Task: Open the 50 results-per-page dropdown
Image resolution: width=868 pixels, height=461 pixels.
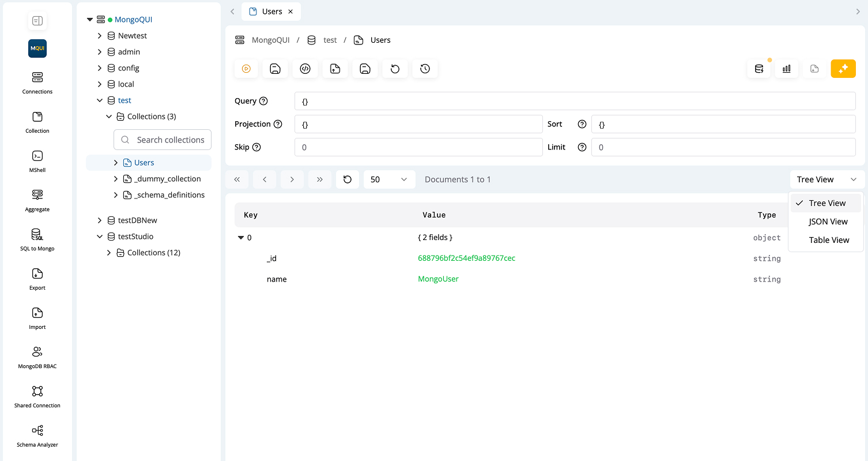Action: (389, 179)
